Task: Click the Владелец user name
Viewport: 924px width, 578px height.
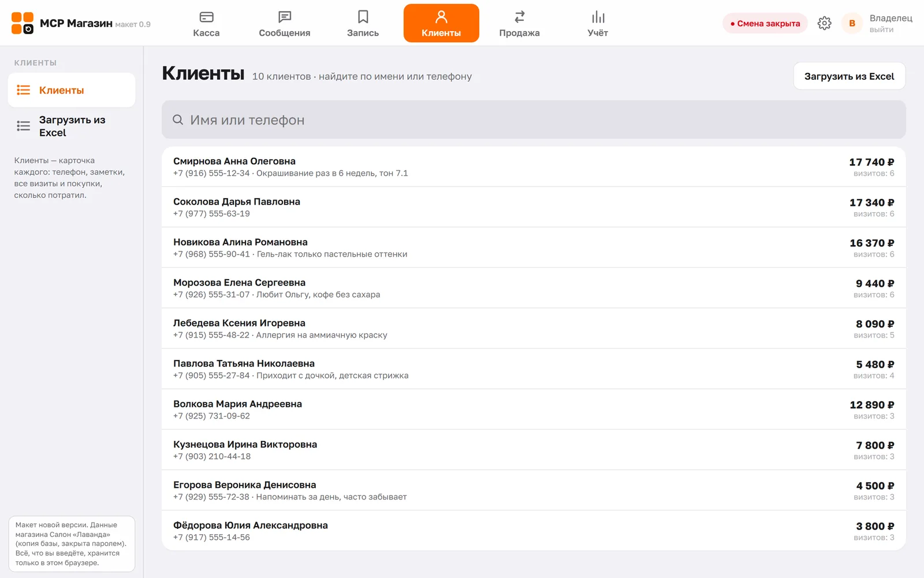Action: click(x=891, y=18)
